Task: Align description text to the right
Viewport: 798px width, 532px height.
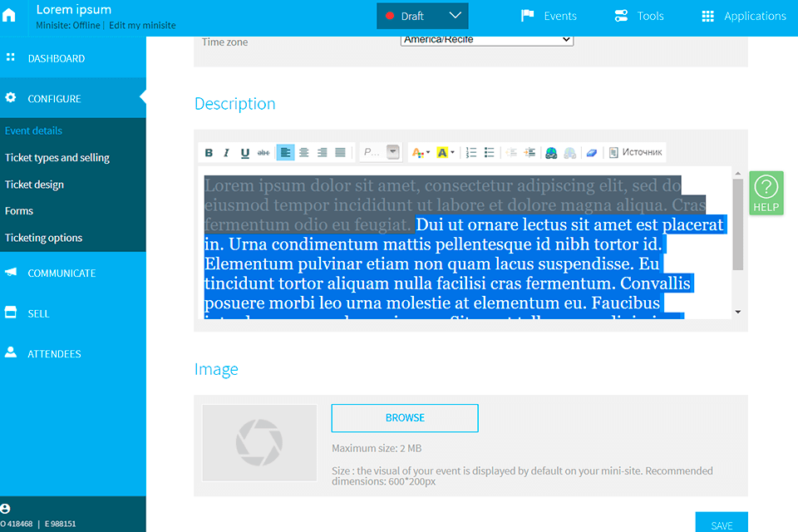Action: pos(323,152)
